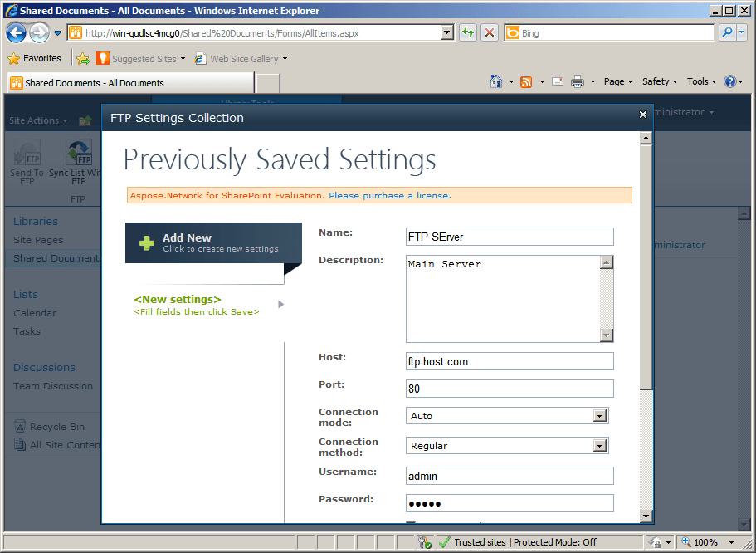Click dialog scrollbar down arrow

pos(646,516)
